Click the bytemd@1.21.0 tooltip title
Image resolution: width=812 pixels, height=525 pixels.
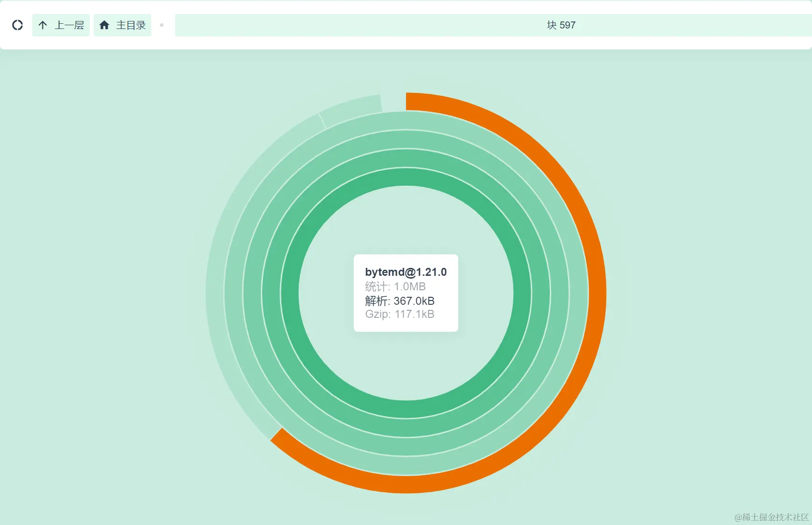(406, 272)
